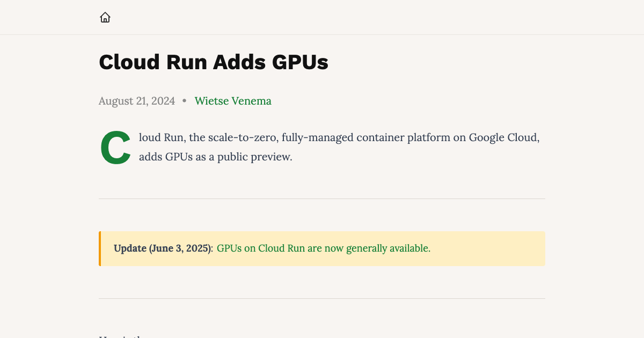Click the orange left border of the callout
Viewport: 644px width, 338px height.
pos(99,248)
